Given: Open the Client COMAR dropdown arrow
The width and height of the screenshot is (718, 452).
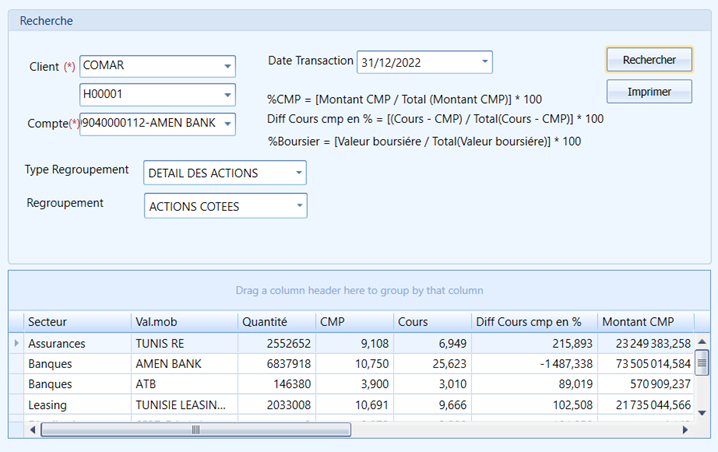Looking at the screenshot, I should [227, 66].
